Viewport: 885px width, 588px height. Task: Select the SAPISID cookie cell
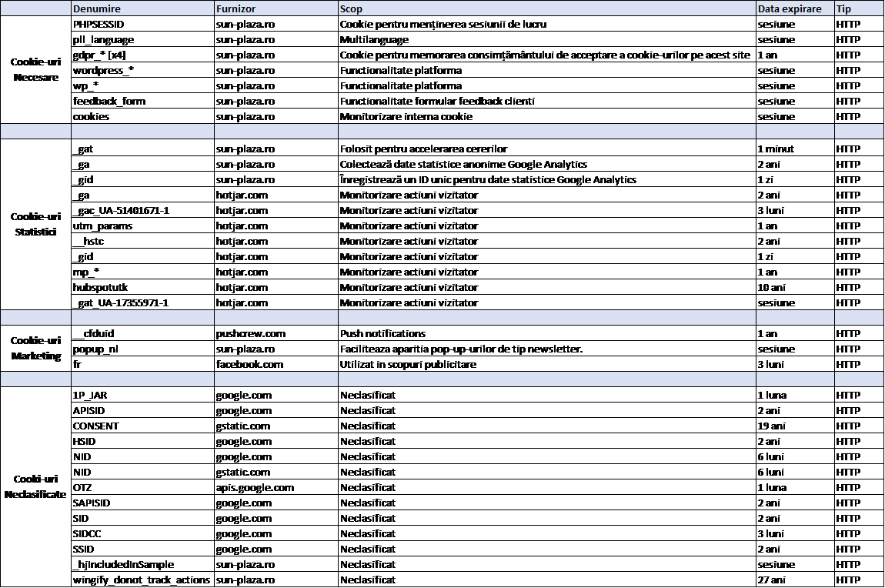click(x=143, y=503)
